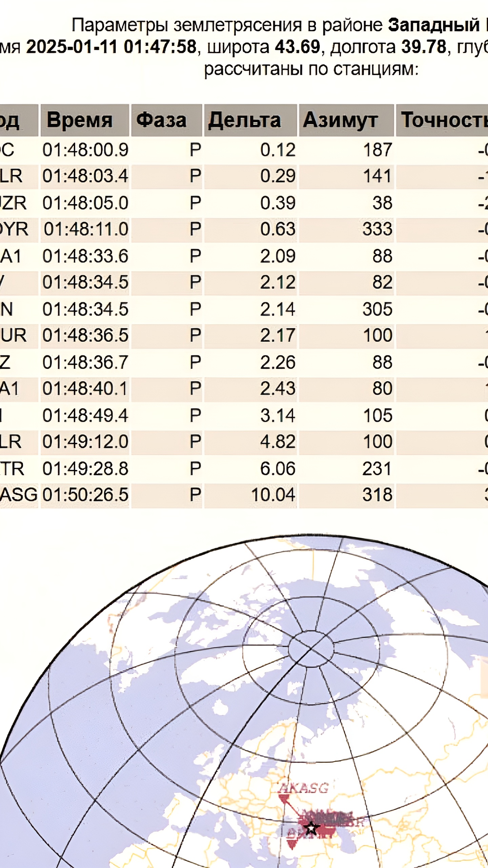Click azimuth value 187
The width and height of the screenshot is (488, 868).
click(x=378, y=150)
